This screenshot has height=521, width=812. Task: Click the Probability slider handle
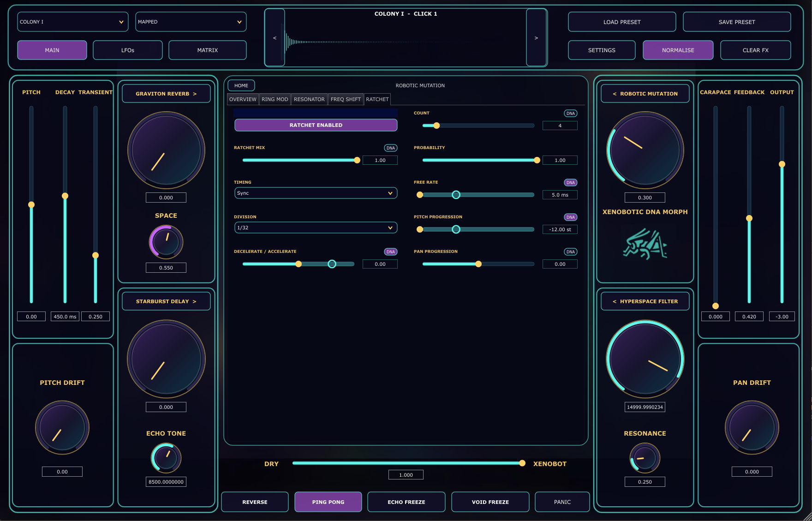[537, 160]
